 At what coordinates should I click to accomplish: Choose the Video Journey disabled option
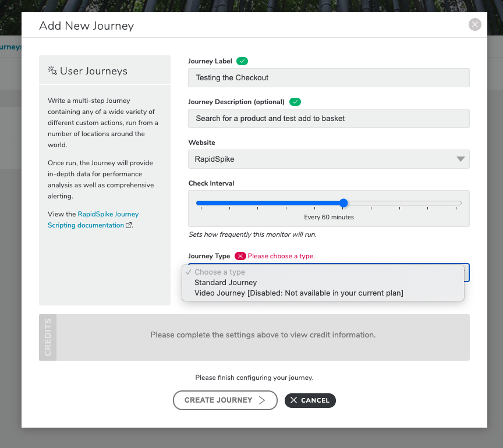(x=299, y=293)
